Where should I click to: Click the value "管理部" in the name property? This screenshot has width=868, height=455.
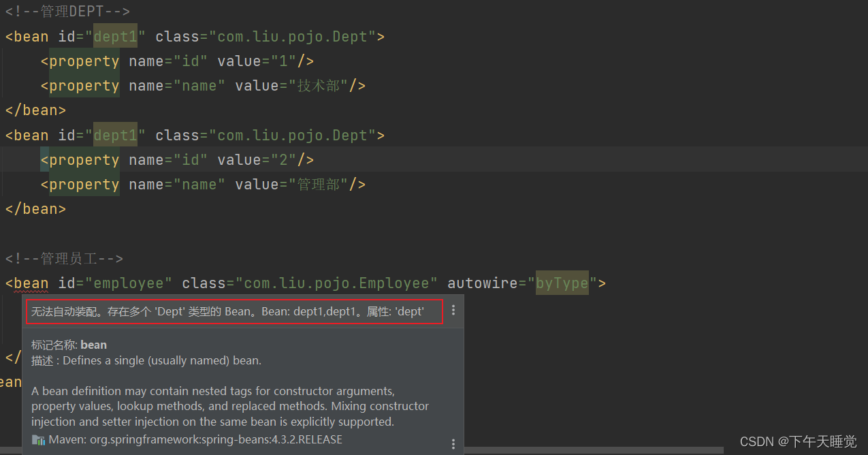coord(319,185)
